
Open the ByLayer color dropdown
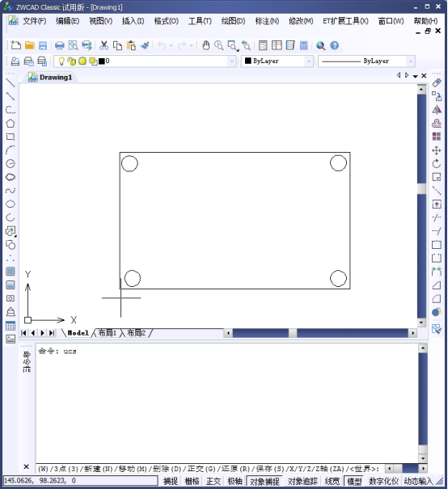pos(309,61)
